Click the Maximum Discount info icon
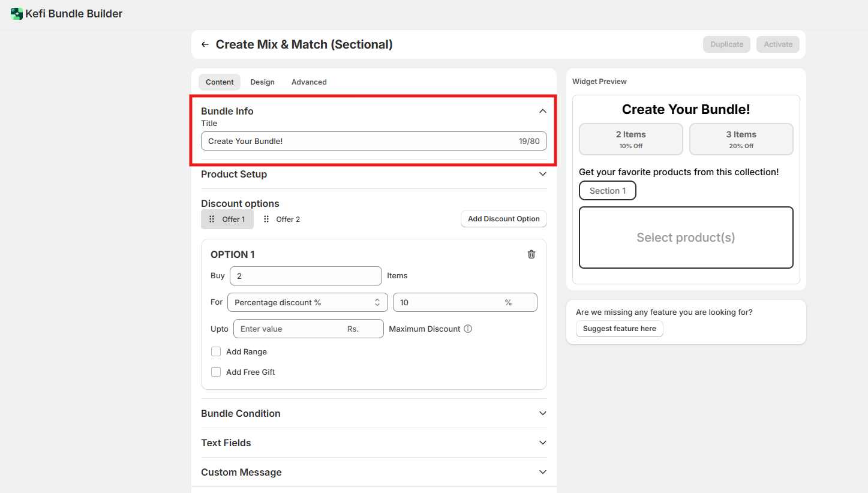Viewport: 868px width, 493px height. [468, 329]
